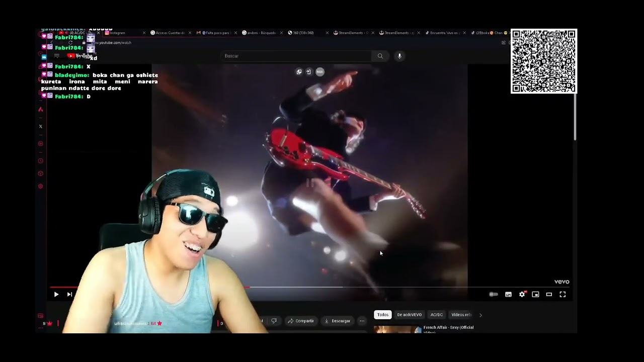Start voice search with microphone icon
This screenshot has width=644, height=362.
pyautogui.click(x=399, y=56)
